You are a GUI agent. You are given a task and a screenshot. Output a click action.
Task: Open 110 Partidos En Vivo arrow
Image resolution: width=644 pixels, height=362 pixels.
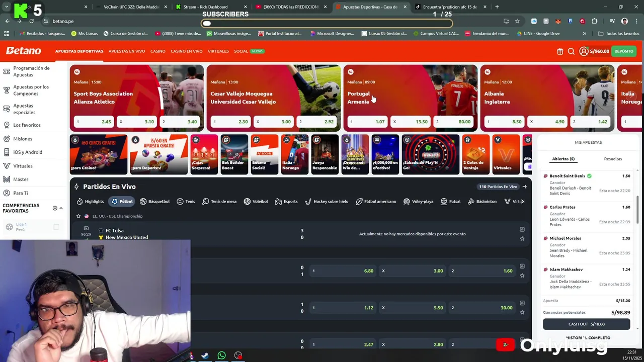(524, 187)
